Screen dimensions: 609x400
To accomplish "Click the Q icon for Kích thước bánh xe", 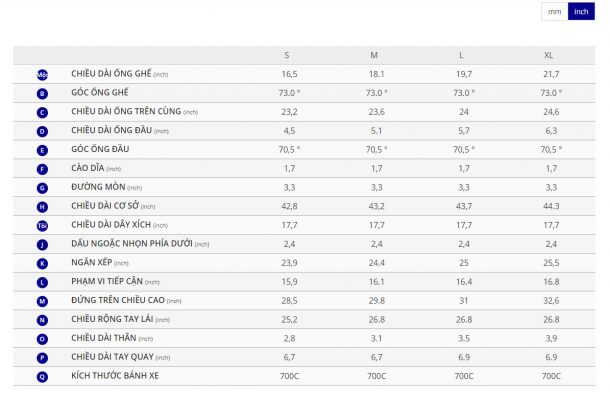I will coord(42,376).
